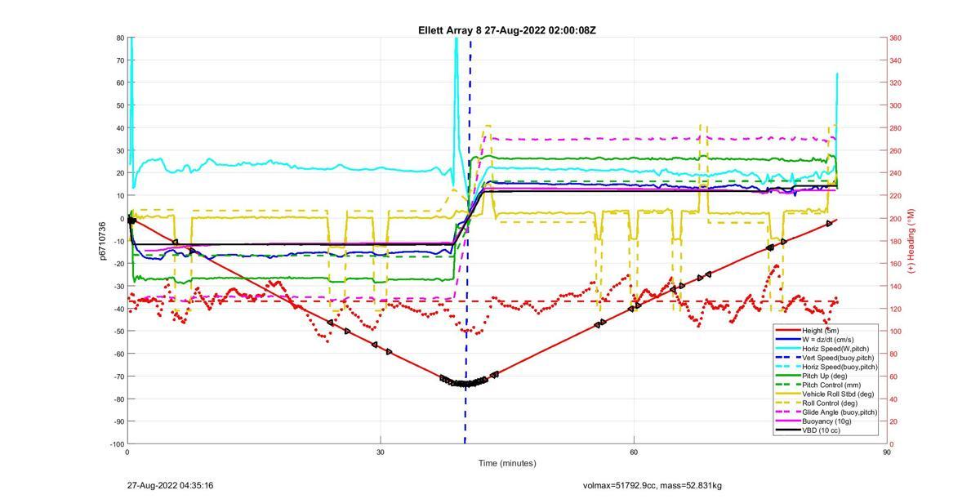Viewport: 980px width, 499px height.
Task: Click the black VBD legend line sample
Action: [788, 430]
